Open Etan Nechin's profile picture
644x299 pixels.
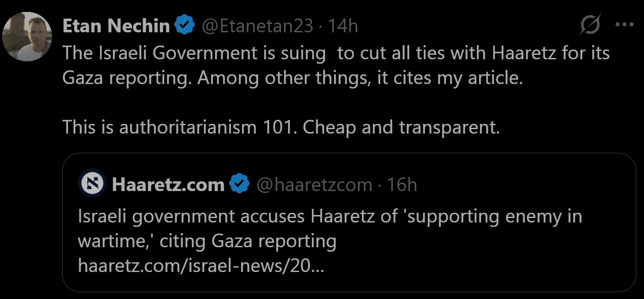pos(27,37)
